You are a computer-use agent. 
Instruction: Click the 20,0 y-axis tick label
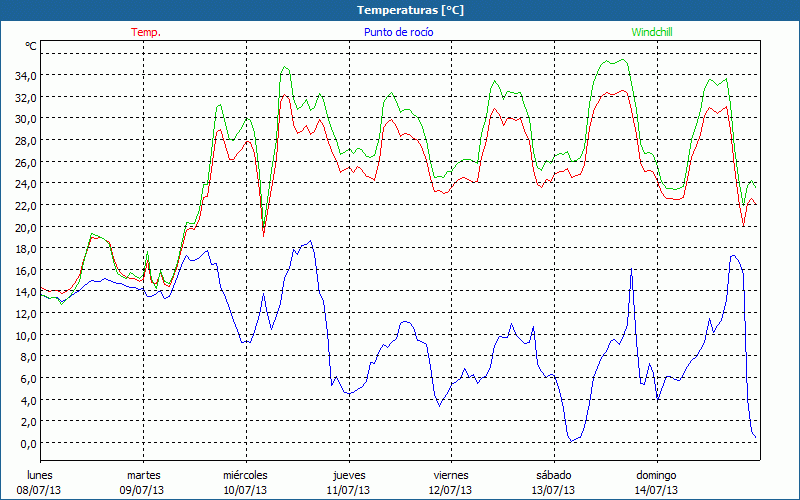[25, 227]
